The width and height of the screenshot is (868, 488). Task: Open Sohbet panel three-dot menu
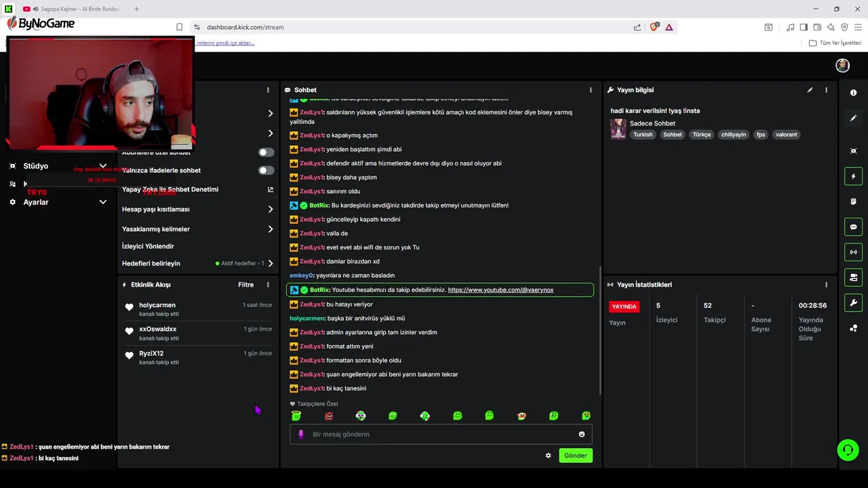[x=591, y=89]
